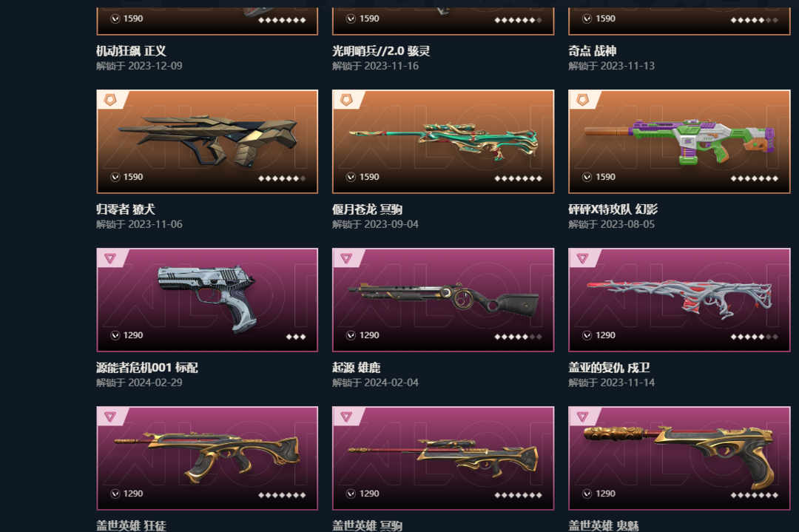799x532 pixels.
Task: Click the 奇点 战神 skin title
Action: pyautogui.click(x=593, y=51)
